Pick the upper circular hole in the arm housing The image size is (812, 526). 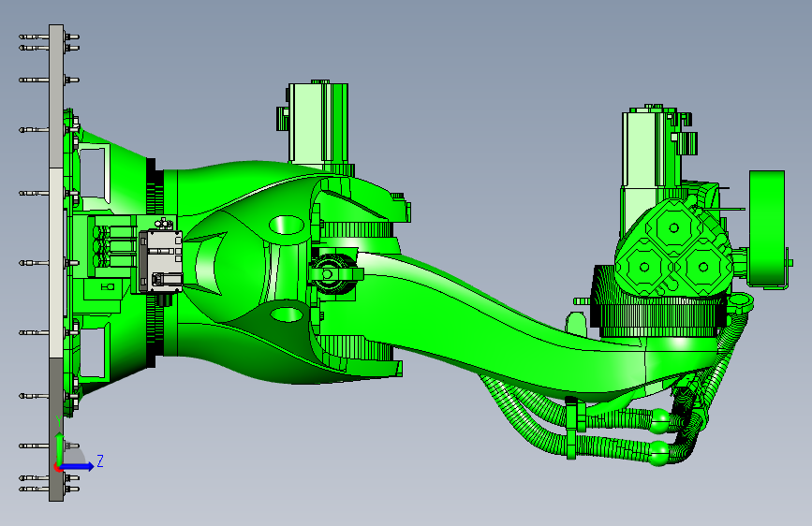coord(287,225)
